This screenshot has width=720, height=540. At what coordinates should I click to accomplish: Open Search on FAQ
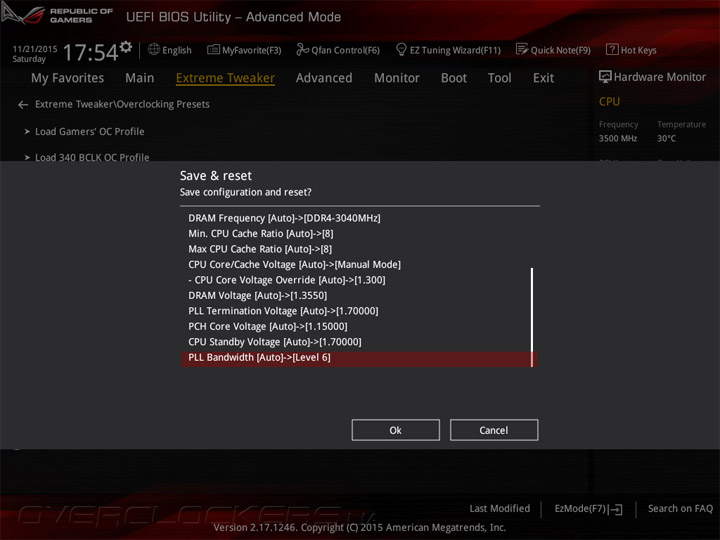(x=680, y=508)
